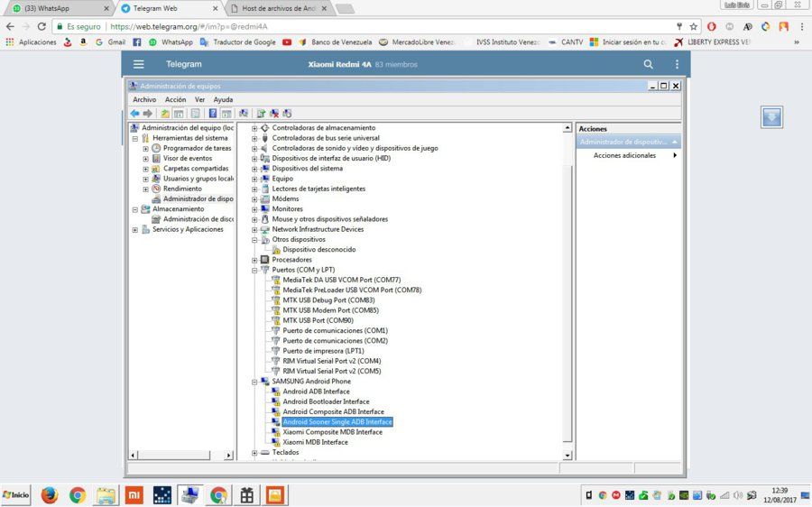Click the blue Back arrow in the Administración toolbar

pos(134,114)
